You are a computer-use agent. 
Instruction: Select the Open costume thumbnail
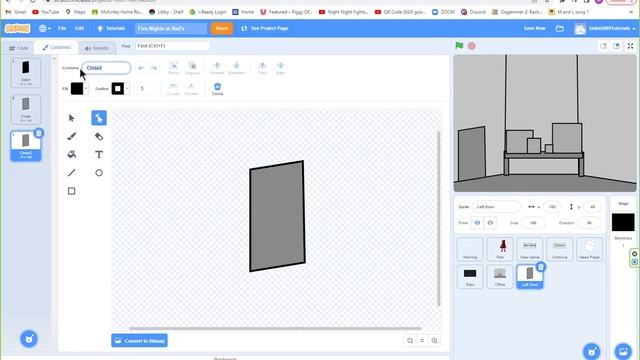pos(26,73)
